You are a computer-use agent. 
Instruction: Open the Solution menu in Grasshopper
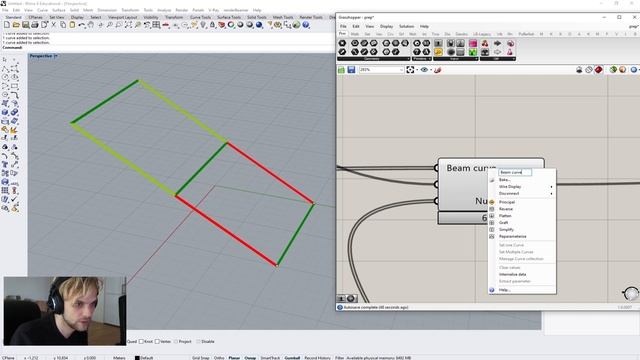pos(406,26)
